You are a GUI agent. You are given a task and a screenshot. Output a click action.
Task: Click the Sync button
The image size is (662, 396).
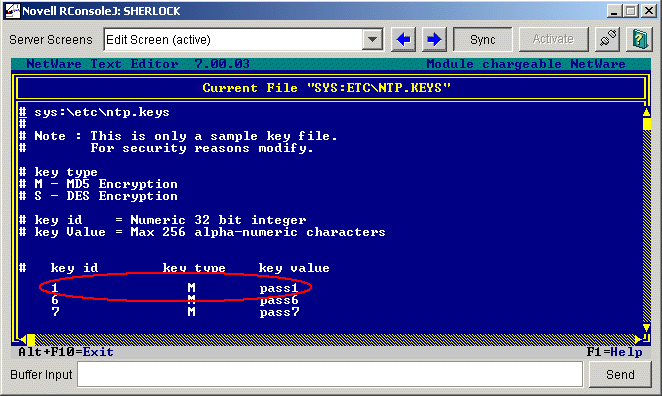483,40
